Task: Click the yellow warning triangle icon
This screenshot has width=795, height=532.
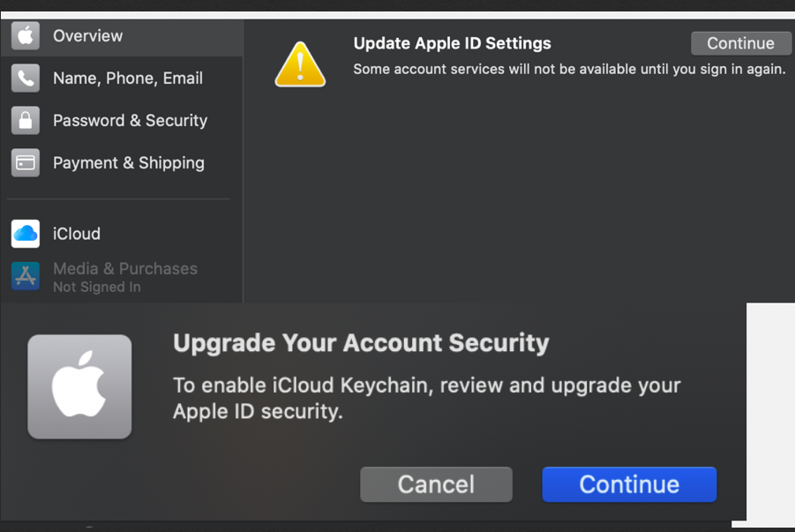Action: click(x=300, y=64)
